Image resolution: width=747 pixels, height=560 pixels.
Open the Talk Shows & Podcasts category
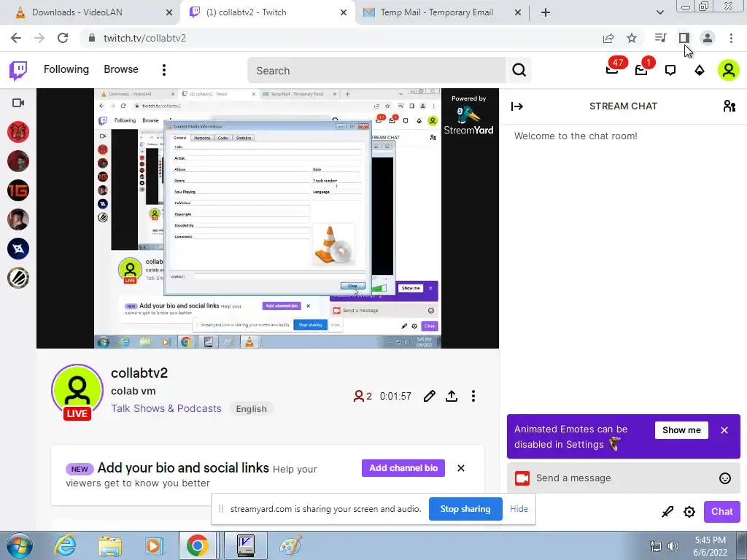tap(166, 408)
